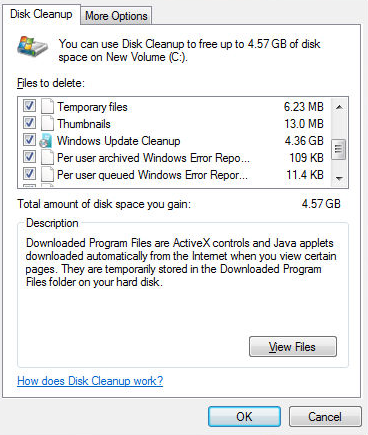The height and width of the screenshot is (435, 368).
Task: Uncheck Per user queued Windows Error Reporting
Action: click(29, 173)
